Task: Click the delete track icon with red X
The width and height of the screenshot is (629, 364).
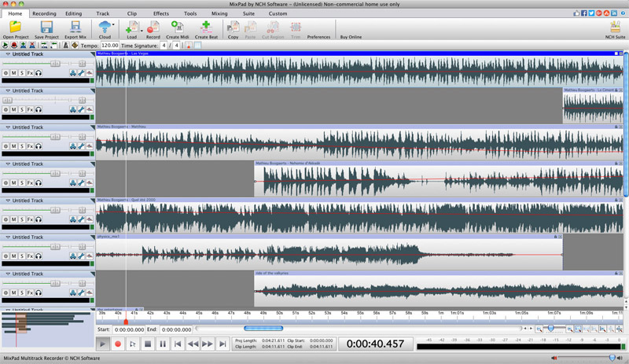Action: pyautogui.click(x=31, y=46)
